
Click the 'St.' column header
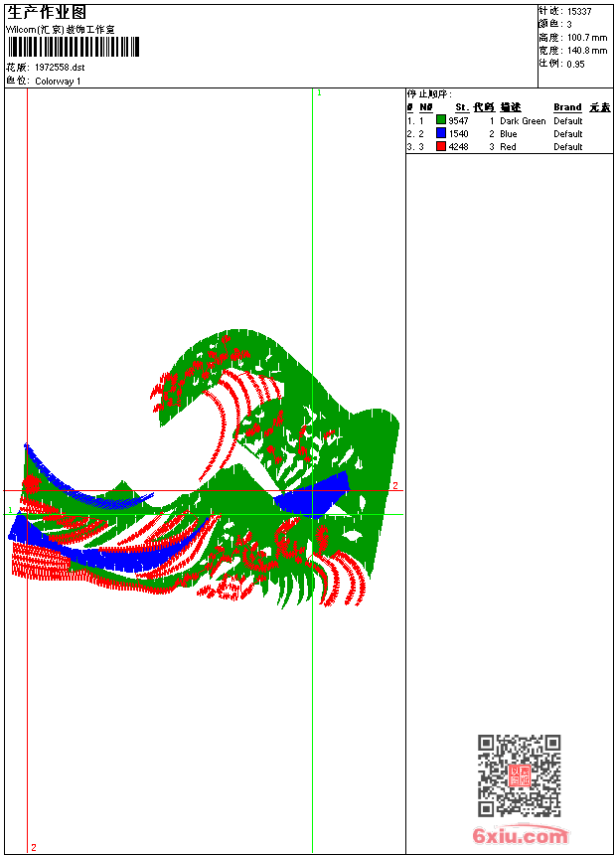tap(462, 107)
